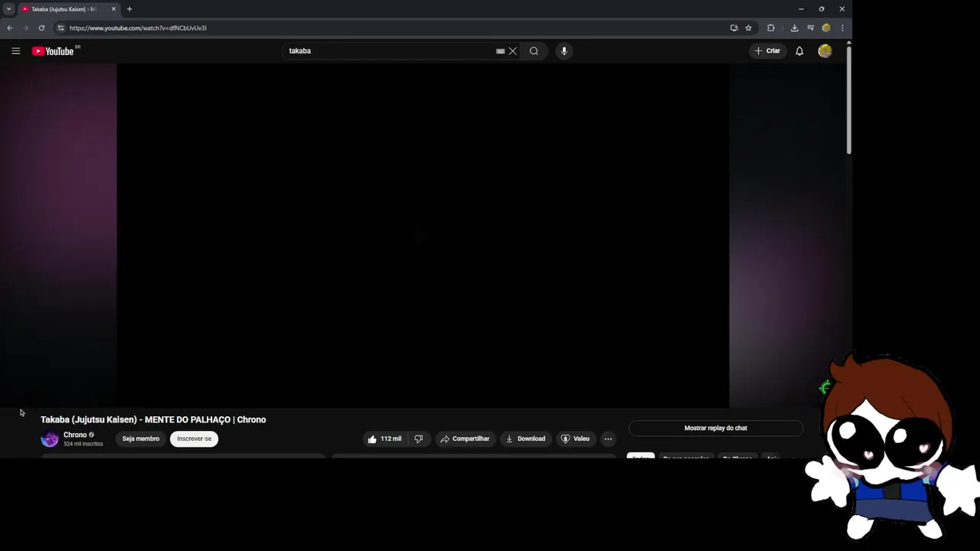Click the Valeu thanks button
This screenshot has height=551, width=980.
575,439
